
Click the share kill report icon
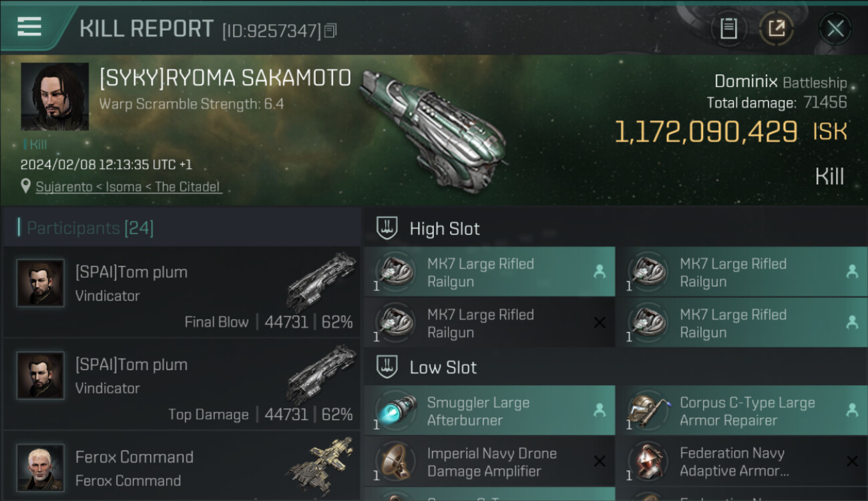click(x=776, y=29)
